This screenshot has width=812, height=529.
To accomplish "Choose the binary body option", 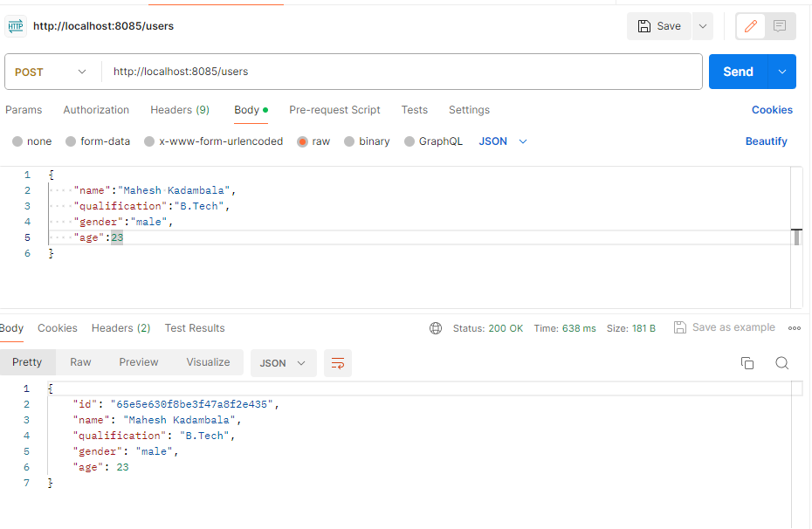I will pos(349,141).
